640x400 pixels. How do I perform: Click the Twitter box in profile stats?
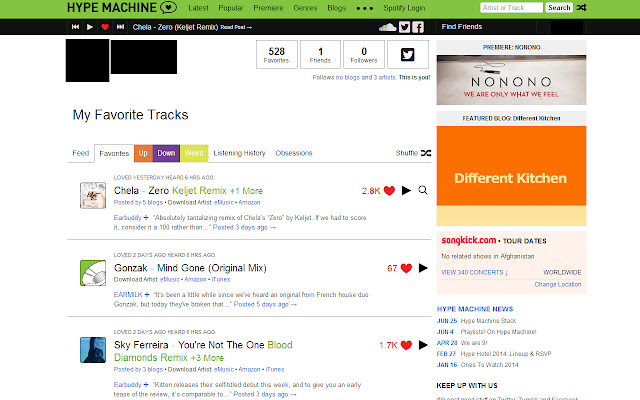[408, 54]
